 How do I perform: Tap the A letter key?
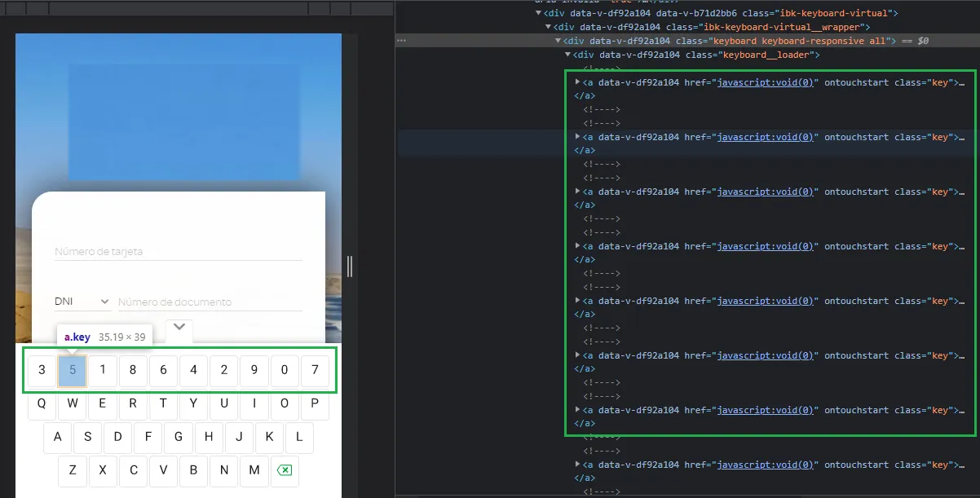pyautogui.click(x=57, y=437)
